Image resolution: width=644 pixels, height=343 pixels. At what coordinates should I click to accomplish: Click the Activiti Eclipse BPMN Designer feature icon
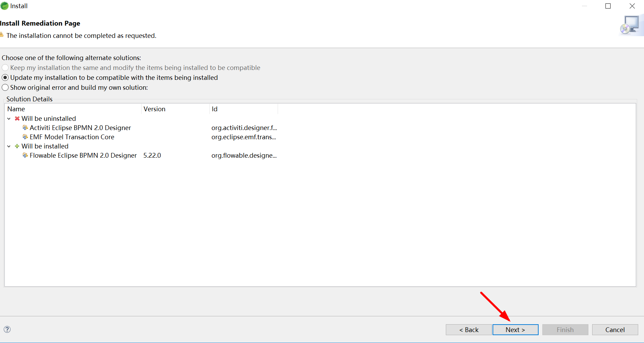click(25, 128)
